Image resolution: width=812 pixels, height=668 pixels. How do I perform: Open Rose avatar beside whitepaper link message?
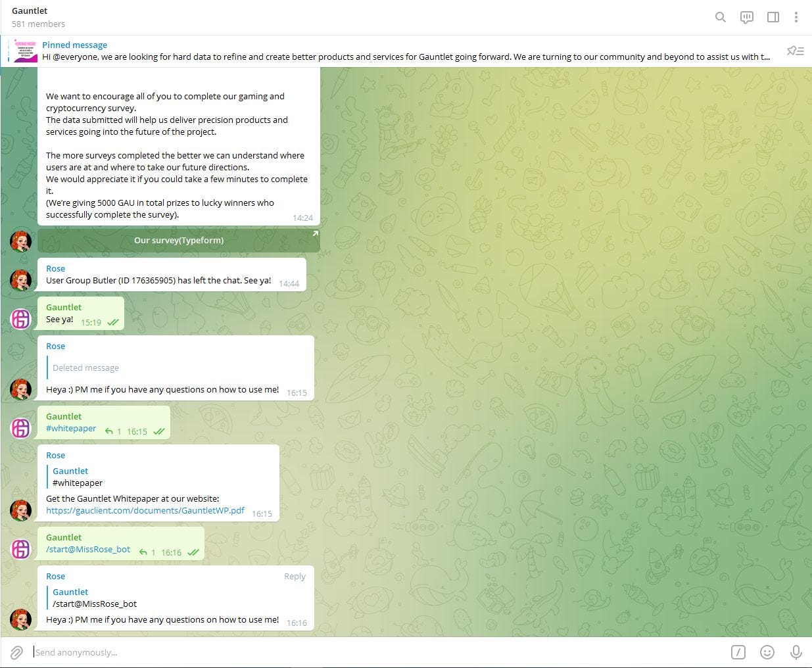click(x=21, y=510)
